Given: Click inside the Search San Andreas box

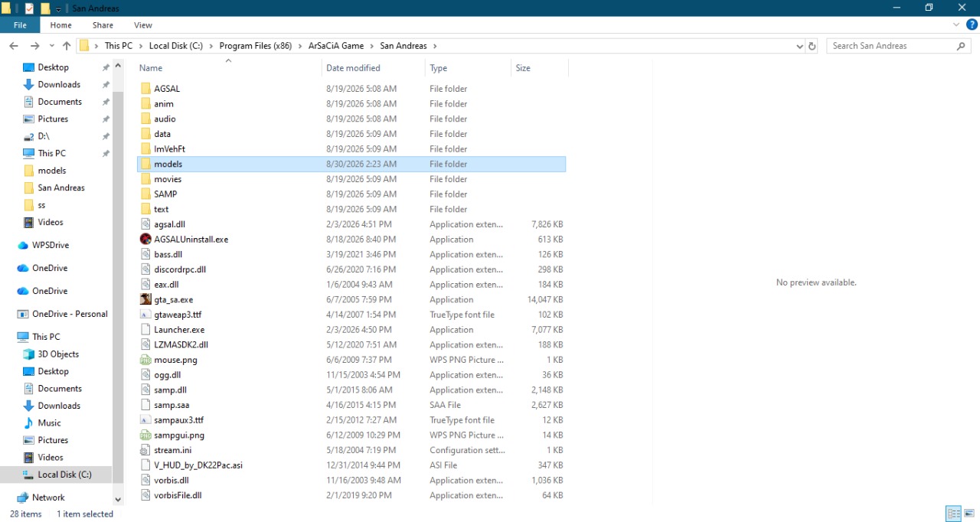Looking at the screenshot, I should [x=892, y=46].
